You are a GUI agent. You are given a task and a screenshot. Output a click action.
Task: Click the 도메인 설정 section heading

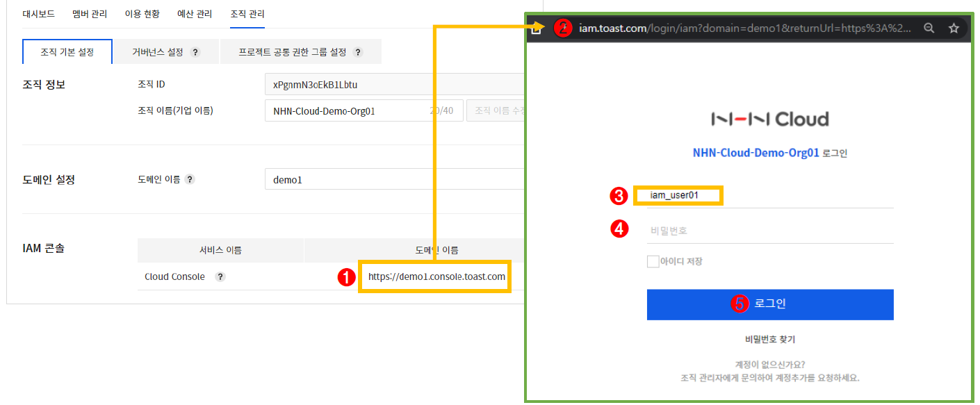[x=49, y=179]
